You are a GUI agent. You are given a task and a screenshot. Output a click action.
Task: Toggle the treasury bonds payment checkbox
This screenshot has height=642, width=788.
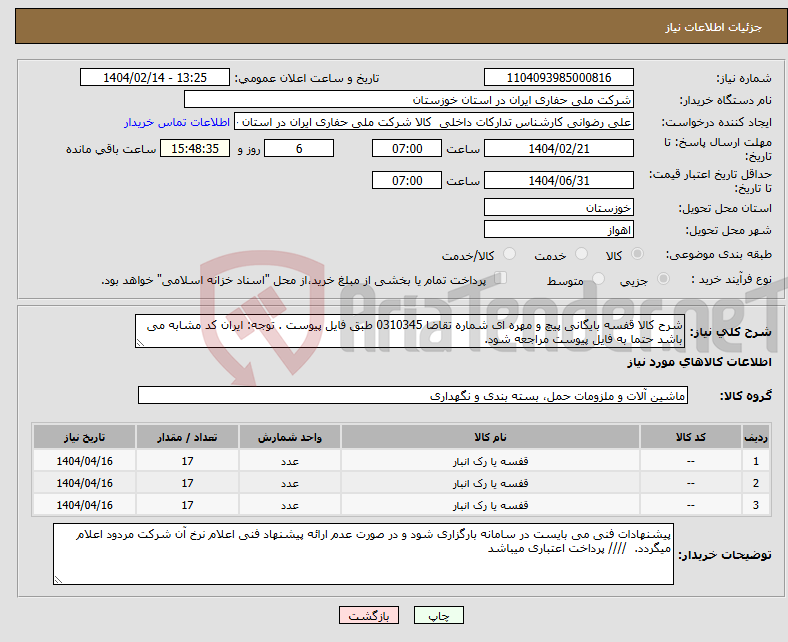pos(501,279)
